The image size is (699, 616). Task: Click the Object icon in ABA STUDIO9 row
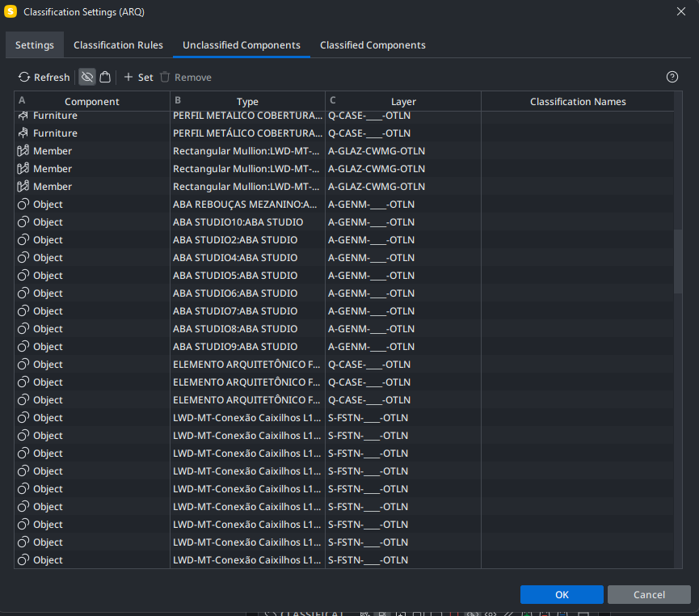(23, 347)
